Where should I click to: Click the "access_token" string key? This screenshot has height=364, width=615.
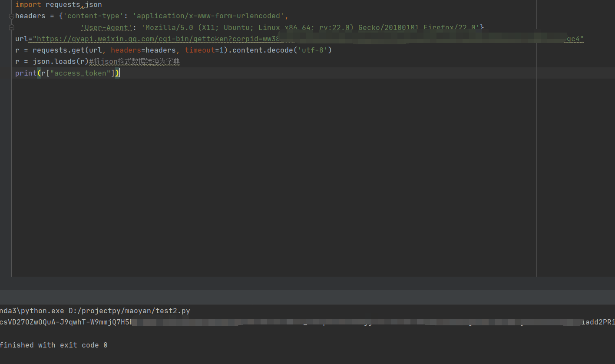(80, 73)
